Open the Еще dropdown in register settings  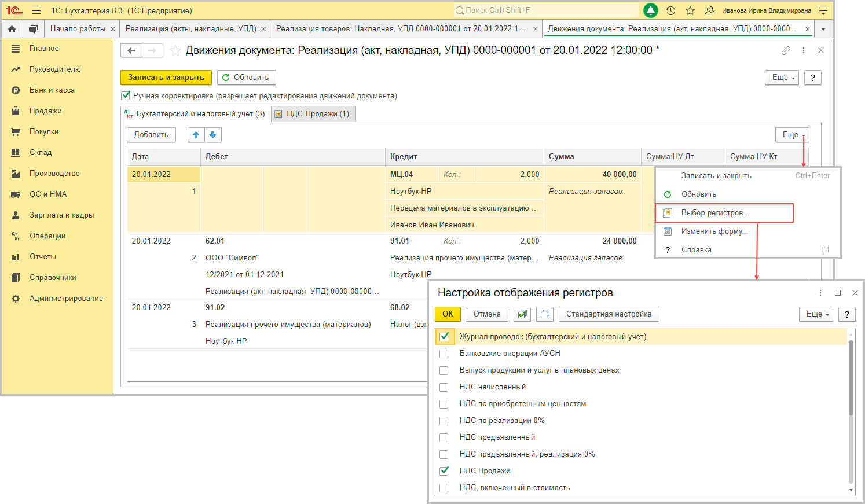point(818,314)
